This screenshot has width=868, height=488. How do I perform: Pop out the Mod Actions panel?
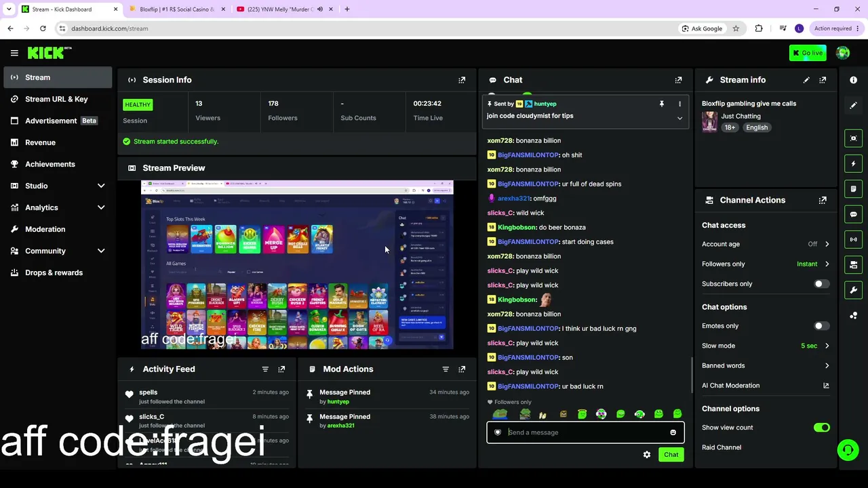tap(462, 369)
